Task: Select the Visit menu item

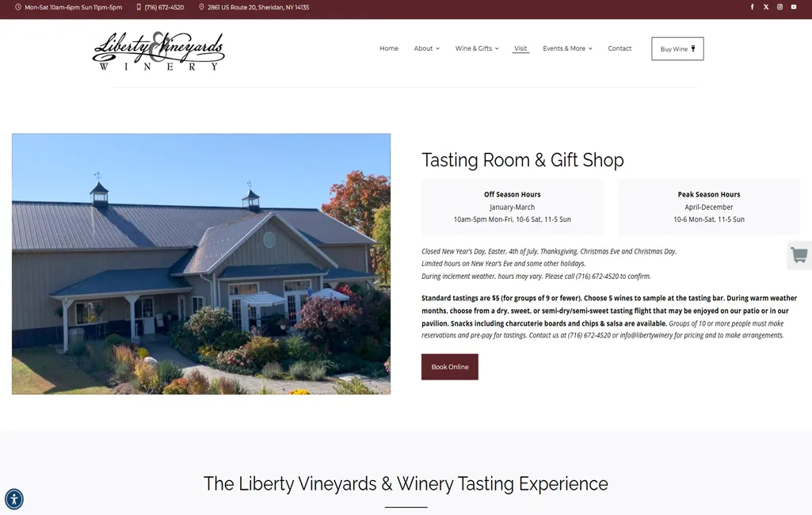Action: (x=520, y=48)
